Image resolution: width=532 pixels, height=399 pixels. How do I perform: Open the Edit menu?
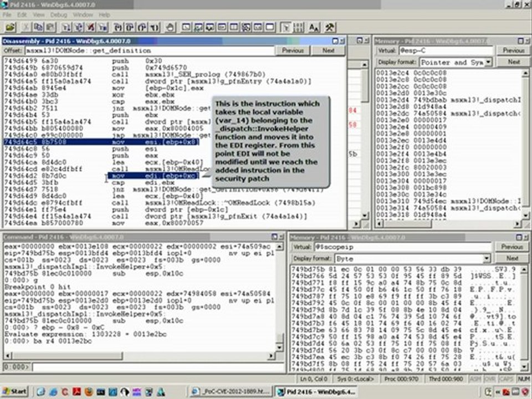(x=22, y=14)
